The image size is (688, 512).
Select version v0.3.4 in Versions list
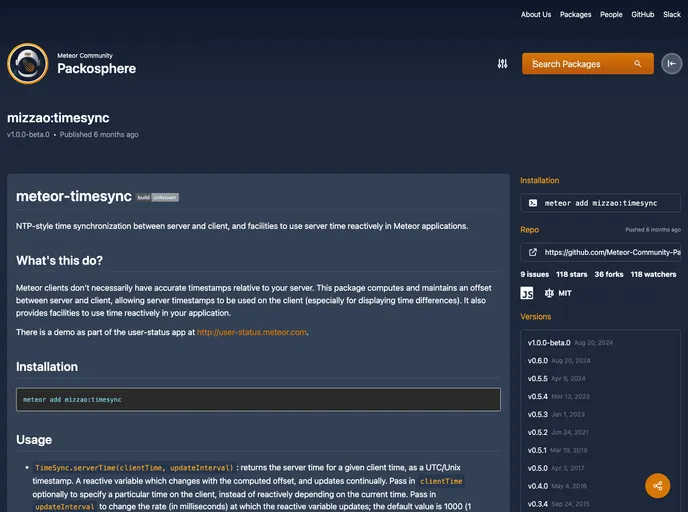[538, 504]
